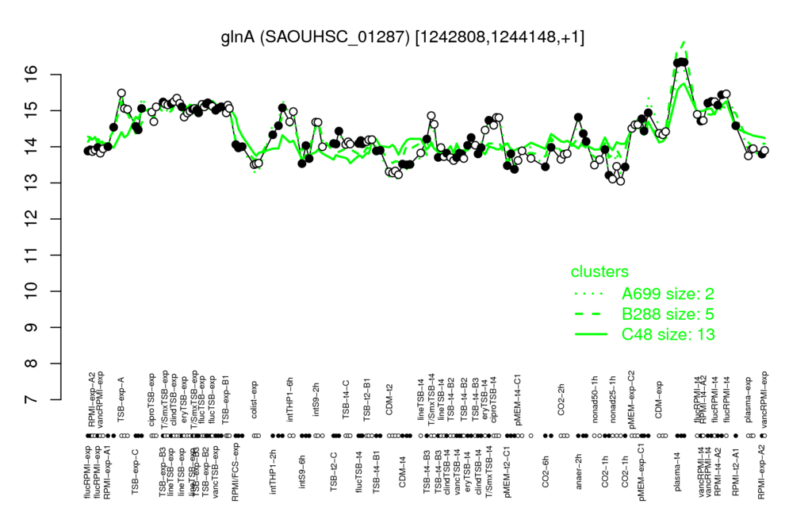The image size is (812, 508).
Task: Select the colist-exp axis label
Action: pos(255,399)
